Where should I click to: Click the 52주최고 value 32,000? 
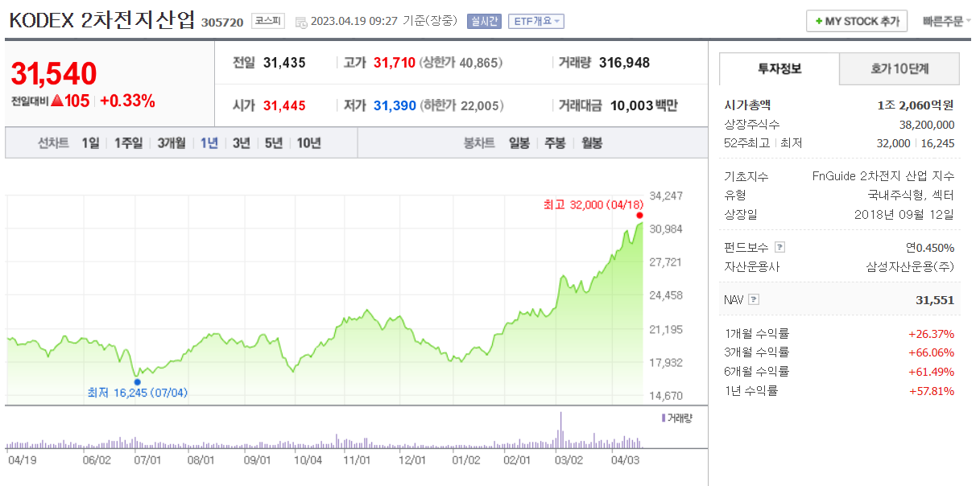893,143
